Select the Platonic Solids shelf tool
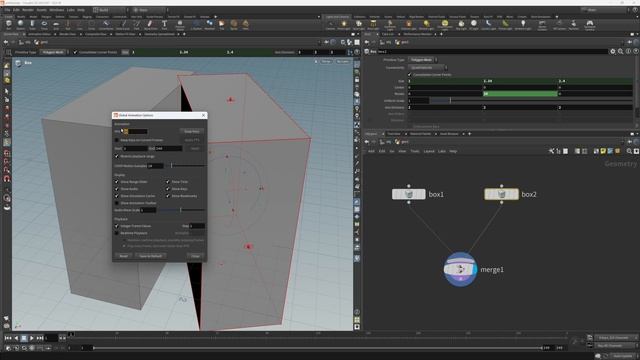 pos(180,25)
